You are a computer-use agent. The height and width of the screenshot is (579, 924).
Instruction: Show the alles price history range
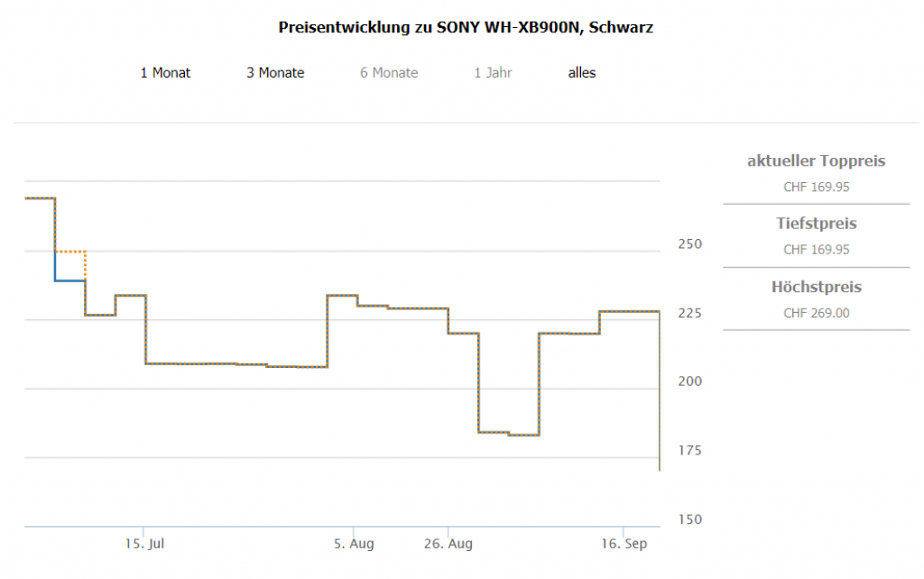click(x=582, y=73)
